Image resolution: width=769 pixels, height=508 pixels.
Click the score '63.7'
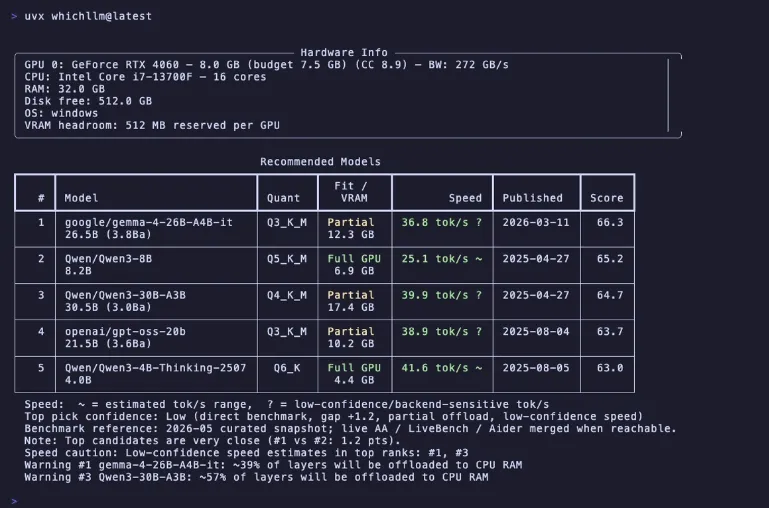tap(610, 331)
